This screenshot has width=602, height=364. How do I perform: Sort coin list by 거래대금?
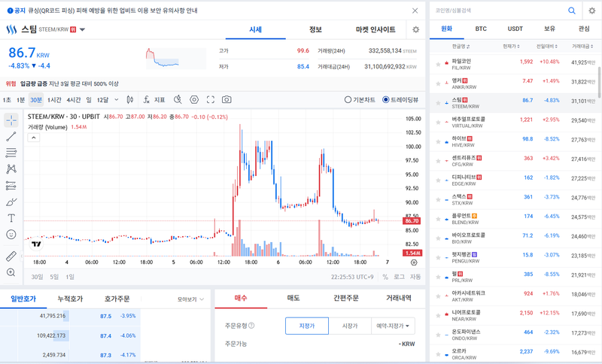(582, 47)
